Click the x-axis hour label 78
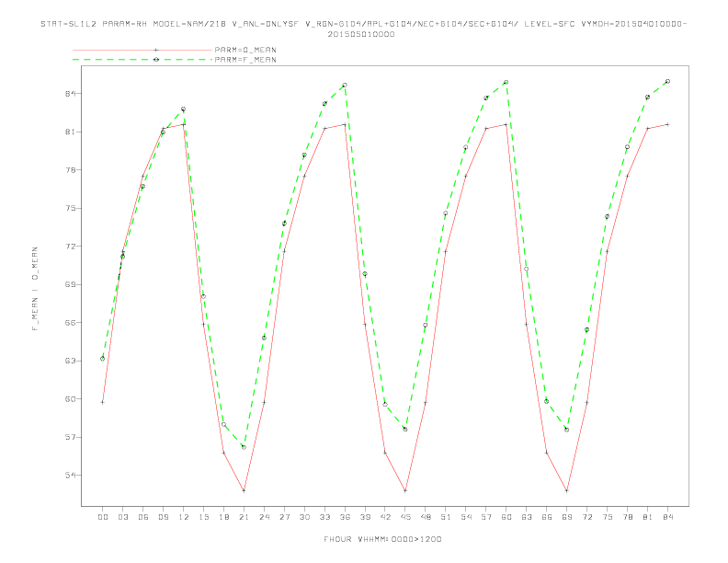728x563 pixels. [628, 517]
